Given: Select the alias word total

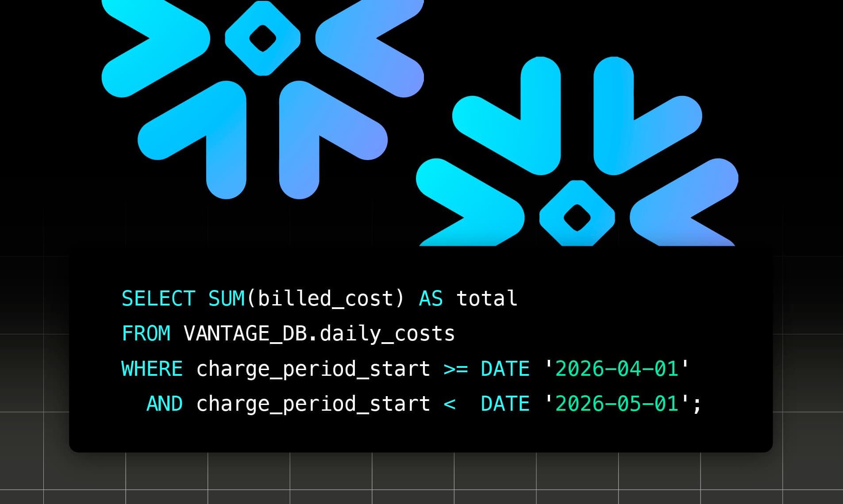Looking at the screenshot, I should click(487, 298).
